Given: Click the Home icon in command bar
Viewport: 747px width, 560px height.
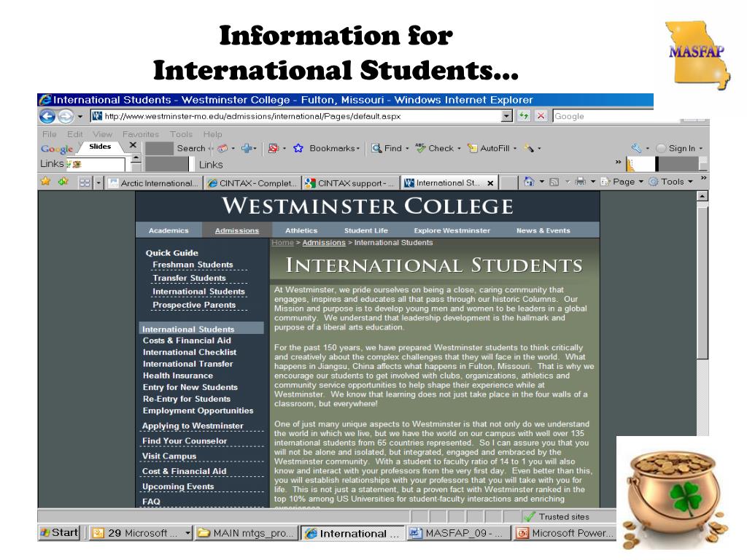Looking at the screenshot, I should [529, 182].
